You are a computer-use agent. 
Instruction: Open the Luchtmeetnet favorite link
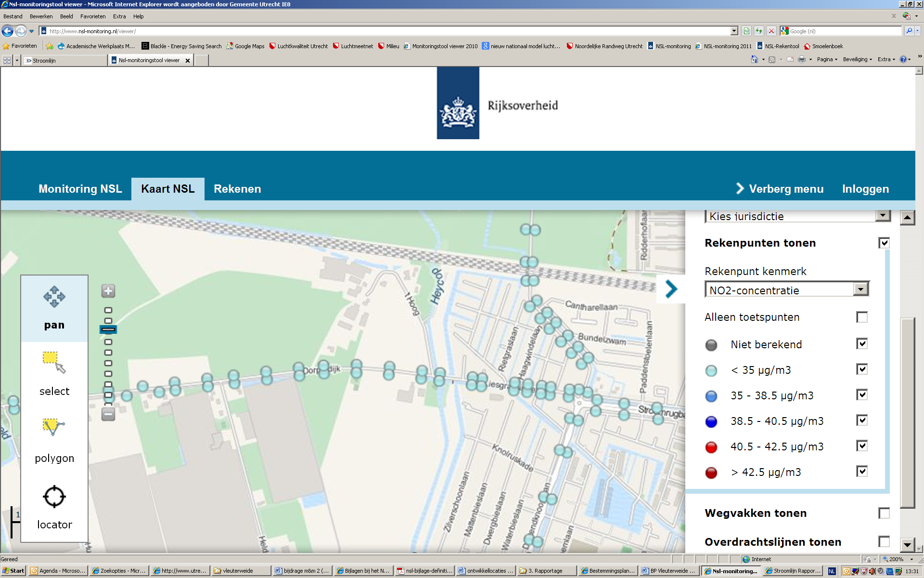point(353,46)
